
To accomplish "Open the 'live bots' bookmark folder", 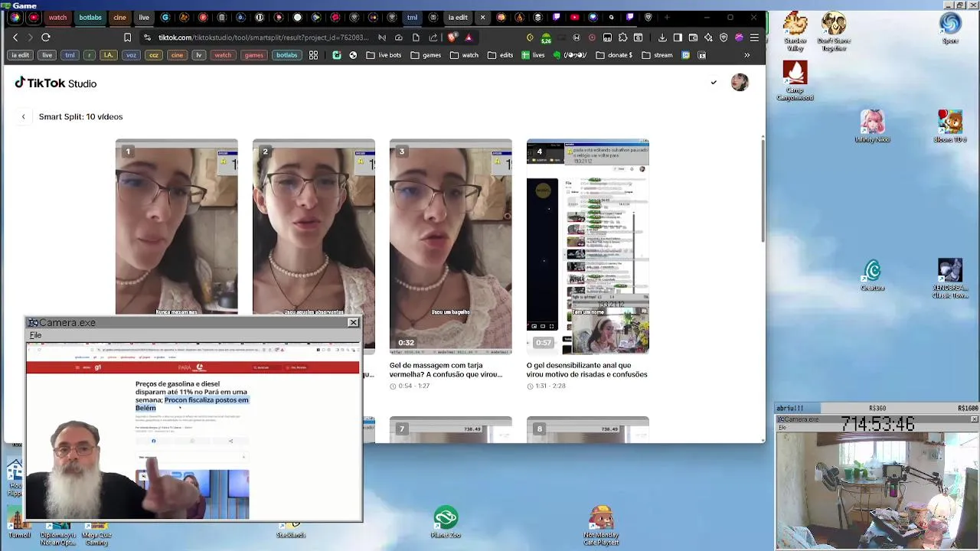I will [x=384, y=55].
